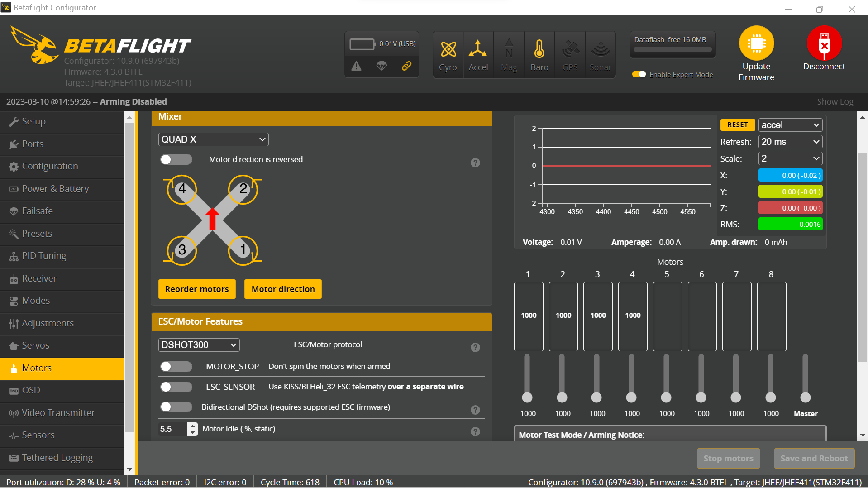868x488 pixels.
Task: Click motor 3 circle in mixer diagram
Action: 182,250
